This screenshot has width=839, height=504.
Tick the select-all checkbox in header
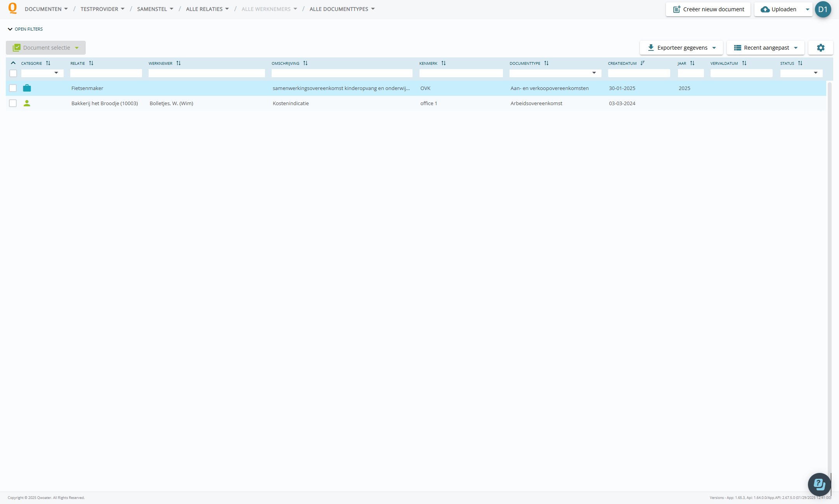pos(13,73)
